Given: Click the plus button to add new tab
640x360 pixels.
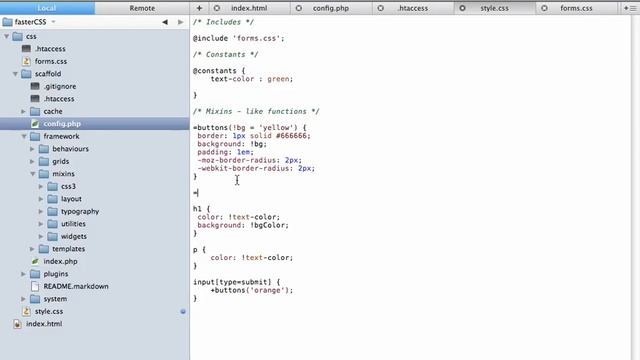Looking at the screenshot, I should (x=199, y=8).
